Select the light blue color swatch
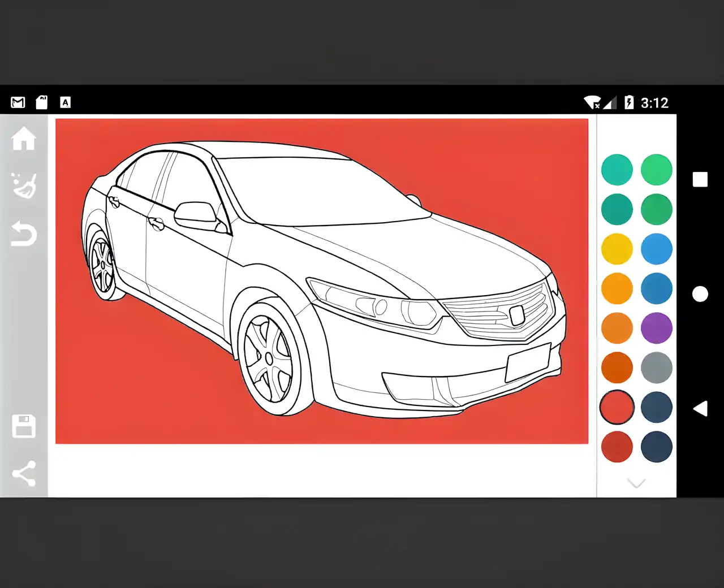Image resolution: width=724 pixels, height=588 pixels. click(656, 249)
